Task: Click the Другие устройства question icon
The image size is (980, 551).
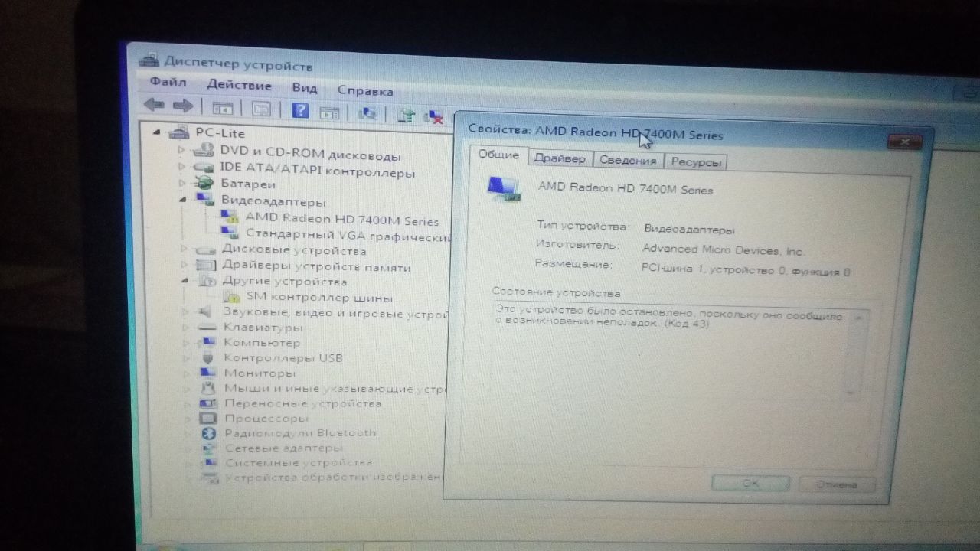Action: point(208,282)
